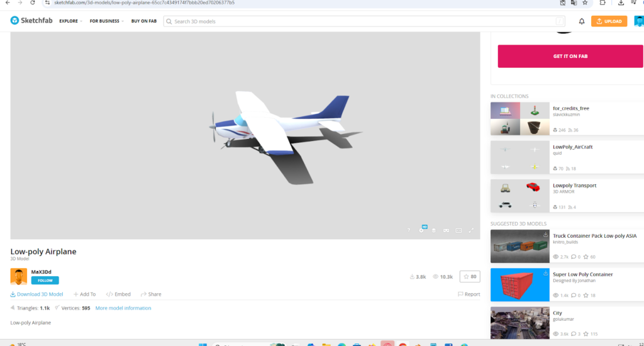
Task: Bookmark this page with the star
Action: [585, 3]
